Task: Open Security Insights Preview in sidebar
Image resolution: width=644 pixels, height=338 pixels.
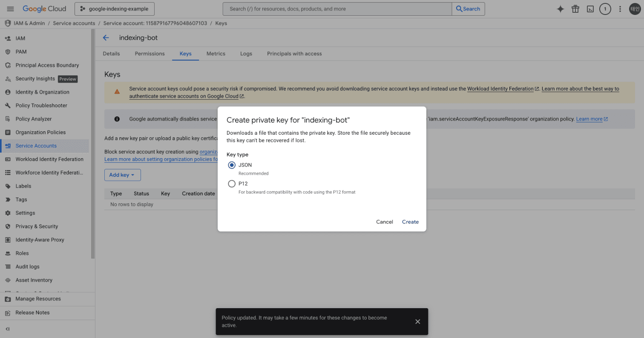Action: (x=45, y=79)
